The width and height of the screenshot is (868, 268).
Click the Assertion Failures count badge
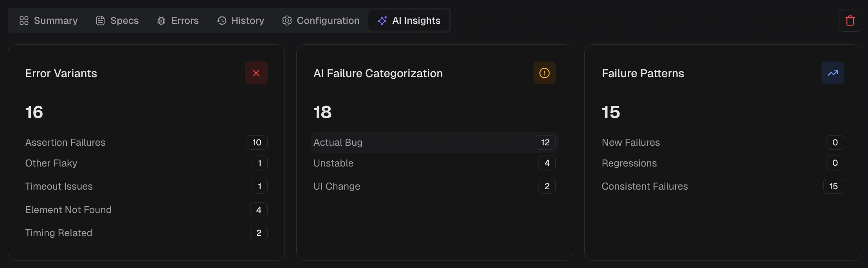257,142
